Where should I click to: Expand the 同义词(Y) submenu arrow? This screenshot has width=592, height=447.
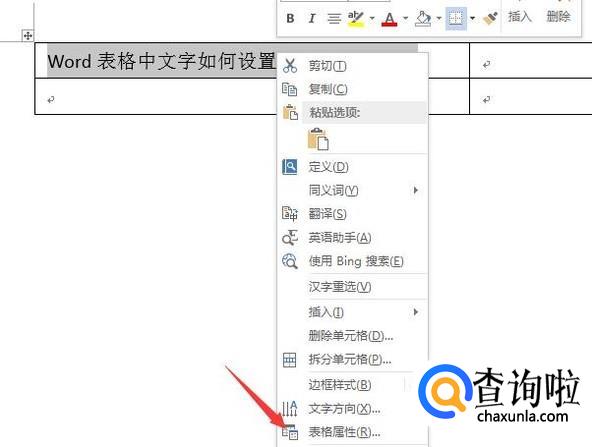click(416, 190)
